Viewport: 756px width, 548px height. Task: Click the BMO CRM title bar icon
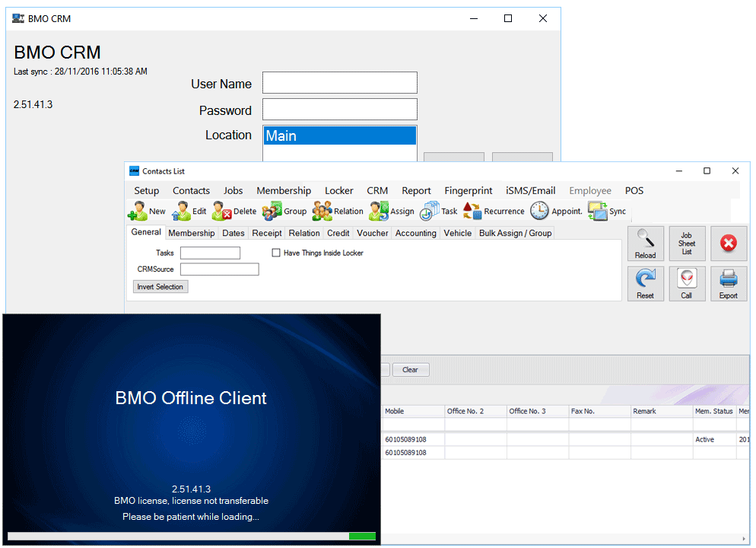click(x=17, y=18)
